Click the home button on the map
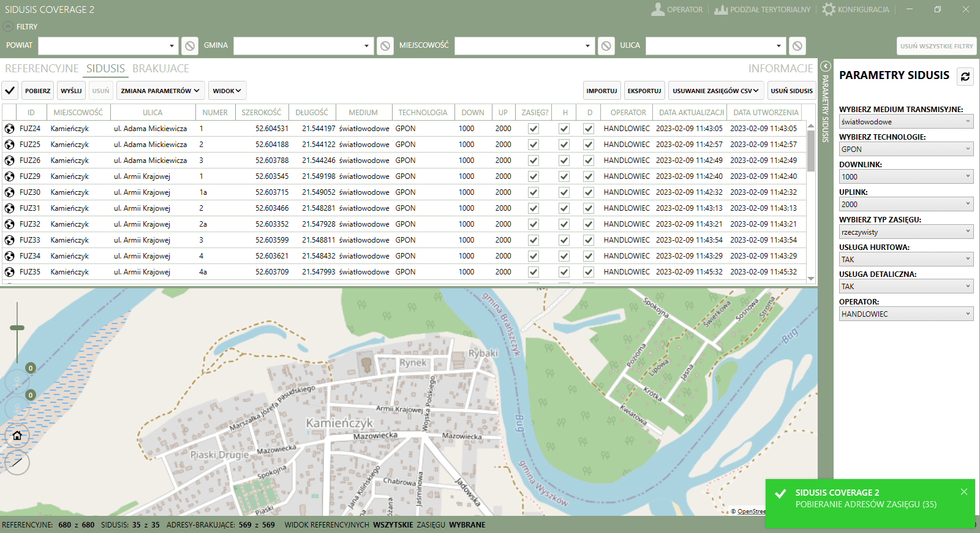Screen dimensions: 980x533 click(x=17, y=436)
